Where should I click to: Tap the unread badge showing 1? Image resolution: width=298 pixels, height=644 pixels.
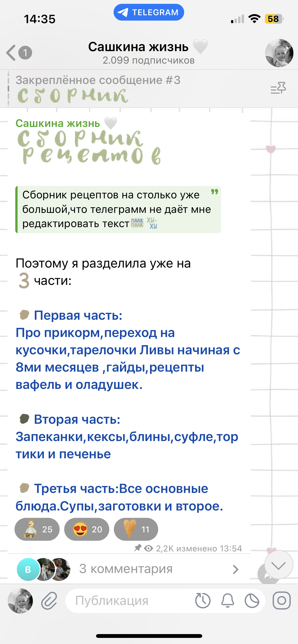point(25,53)
